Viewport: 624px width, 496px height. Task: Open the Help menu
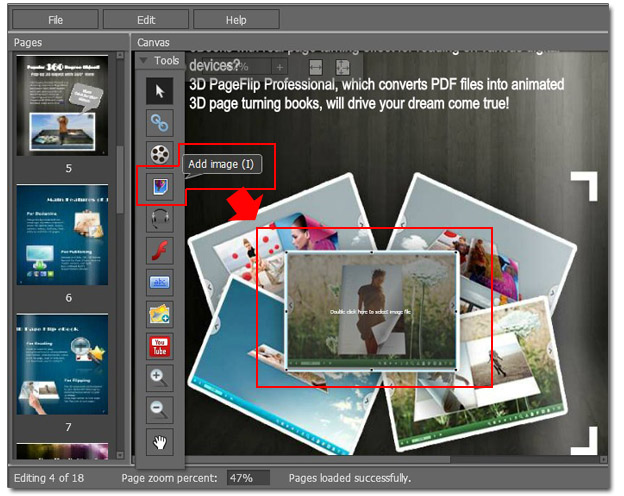point(236,20)
